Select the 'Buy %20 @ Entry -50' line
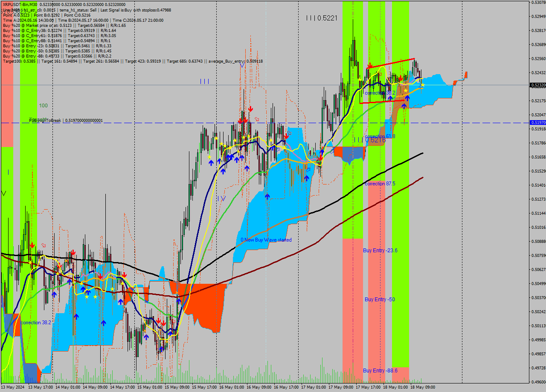546x392 pixels. click(x=57, y=51)
